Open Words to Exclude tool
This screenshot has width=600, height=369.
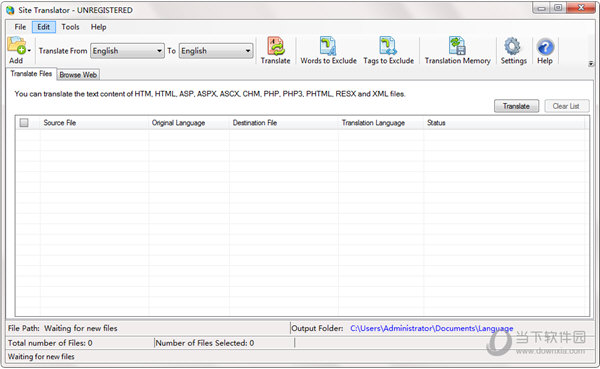pos(328,50)
